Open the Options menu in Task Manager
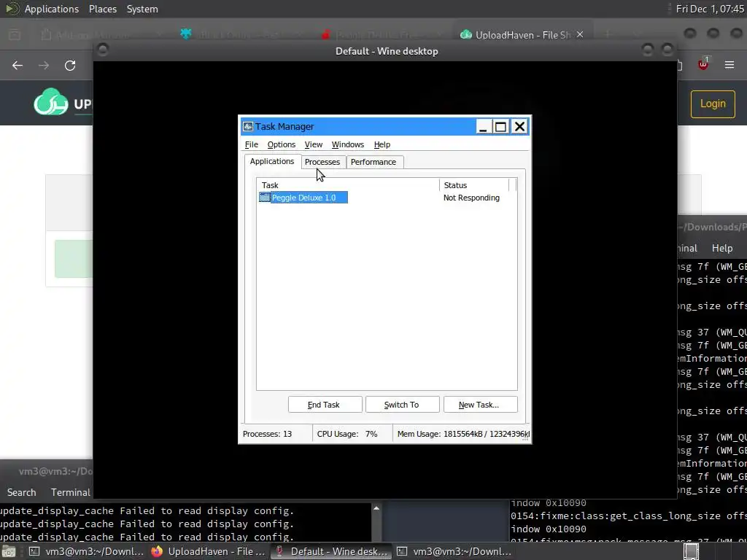The width and height of the screenshot is (747, 560). [x=281, y=144]
